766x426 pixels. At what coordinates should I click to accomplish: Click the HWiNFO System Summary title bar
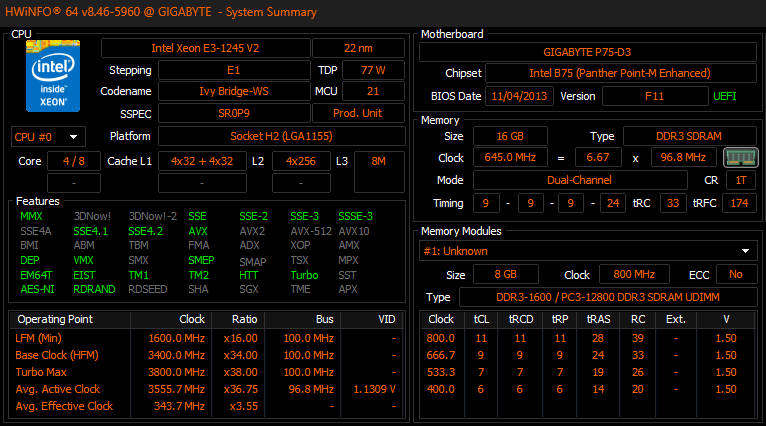click(383, 12)
